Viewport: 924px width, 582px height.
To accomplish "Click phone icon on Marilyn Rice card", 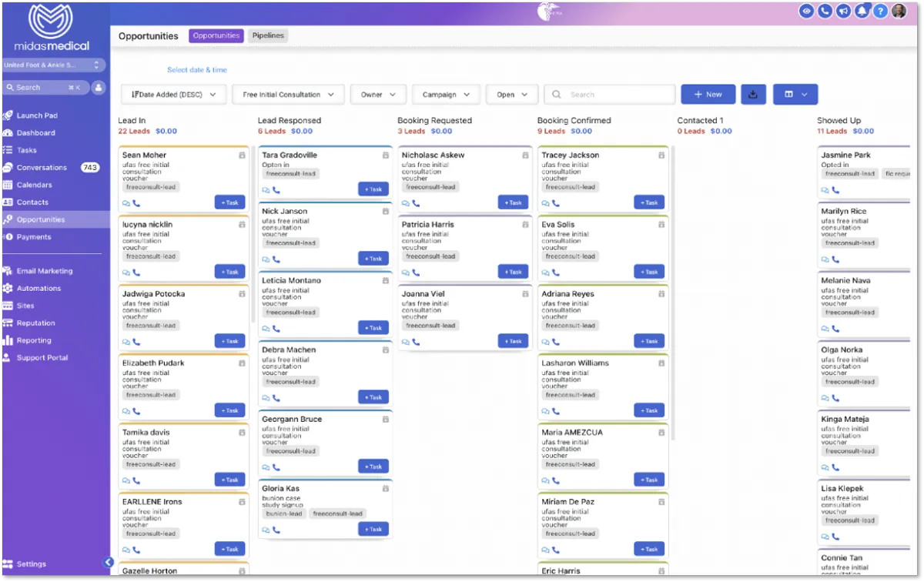I will coord(835,259).
